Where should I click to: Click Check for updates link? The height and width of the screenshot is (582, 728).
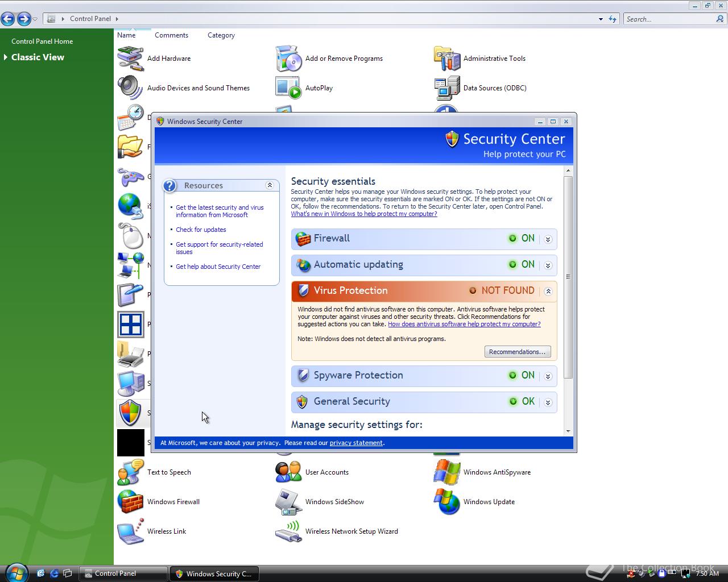(x=201, y=230)
